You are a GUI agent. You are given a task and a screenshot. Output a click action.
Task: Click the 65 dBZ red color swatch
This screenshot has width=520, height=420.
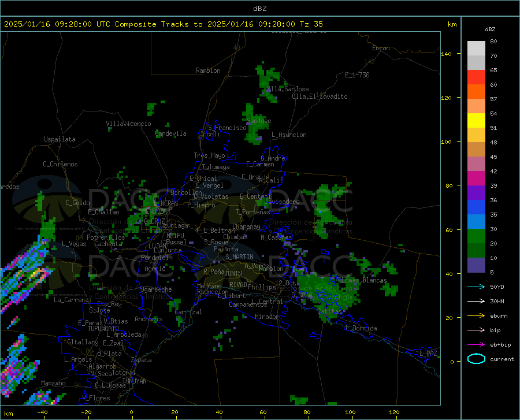[x=476, y=77]
